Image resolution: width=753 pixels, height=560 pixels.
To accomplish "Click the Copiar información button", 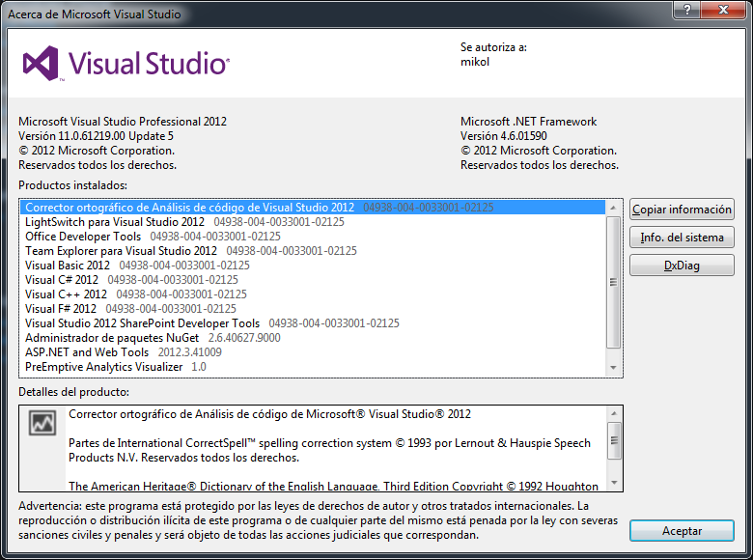I will click(x=682, y=210).
